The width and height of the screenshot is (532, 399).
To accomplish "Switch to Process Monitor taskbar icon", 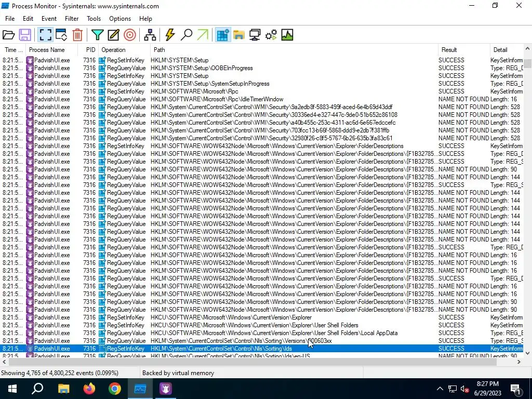I will [140, 389].
